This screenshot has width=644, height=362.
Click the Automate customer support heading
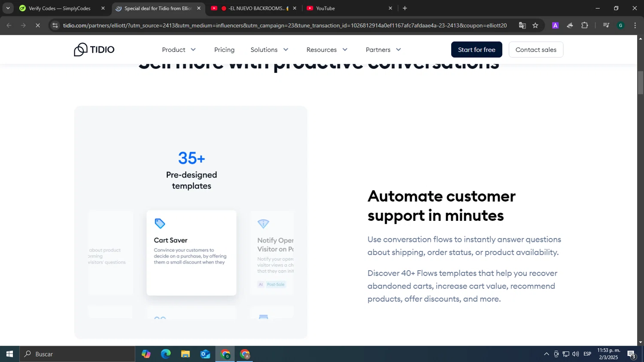[x=441, y=205]
